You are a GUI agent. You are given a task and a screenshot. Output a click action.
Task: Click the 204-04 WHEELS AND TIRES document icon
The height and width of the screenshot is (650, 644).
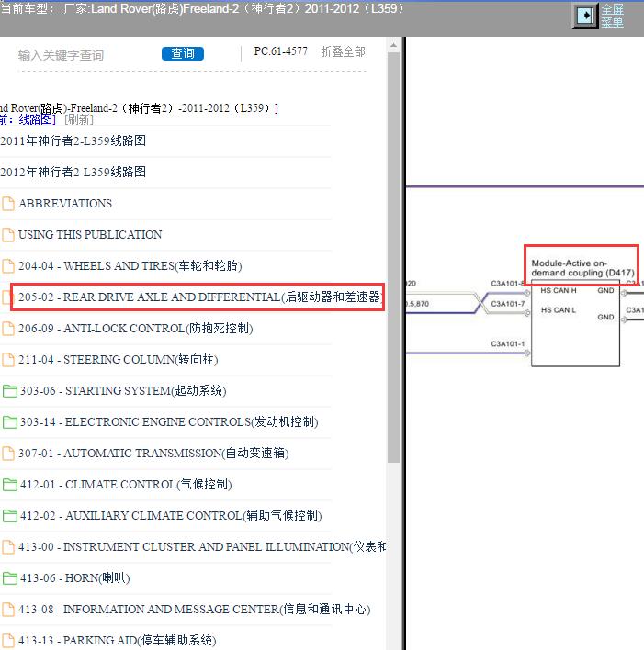(x=8, y=265)
